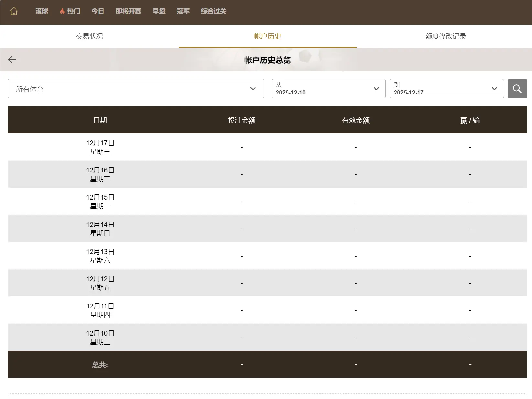Click the flame icon beside 热门

pos(62,11)
